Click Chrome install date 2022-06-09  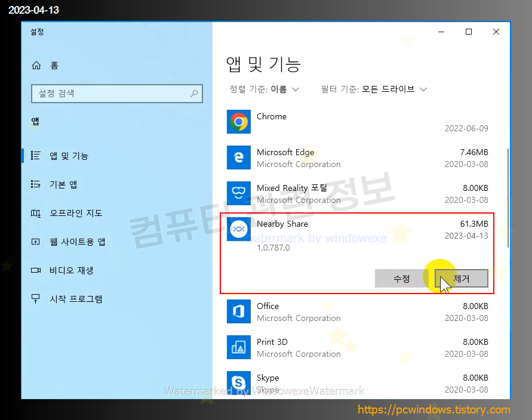[x=466, y=128]
